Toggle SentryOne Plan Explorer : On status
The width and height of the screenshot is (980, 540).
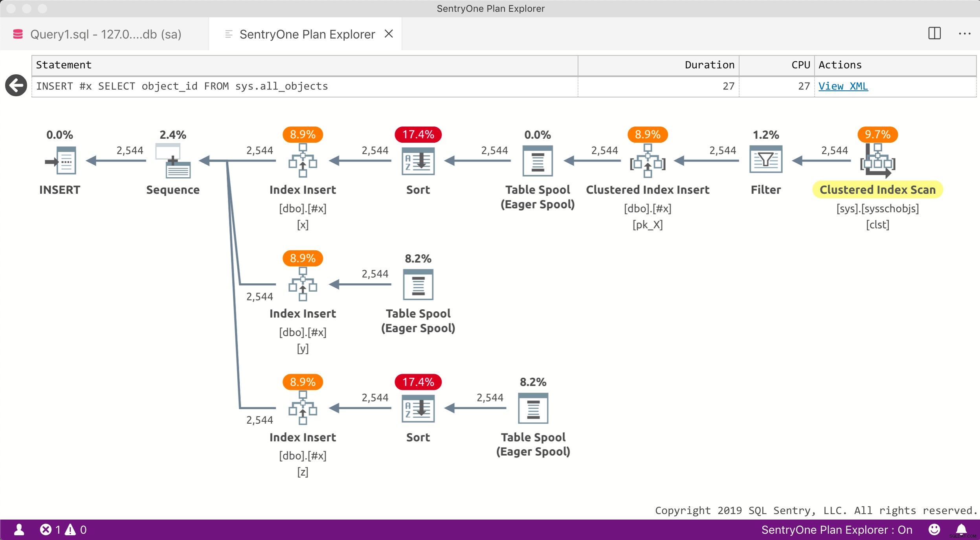(x=837, y=529)
